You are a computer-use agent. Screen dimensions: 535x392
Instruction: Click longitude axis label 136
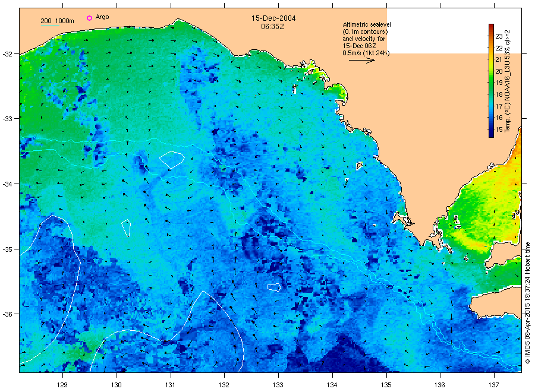pos(440,385)
